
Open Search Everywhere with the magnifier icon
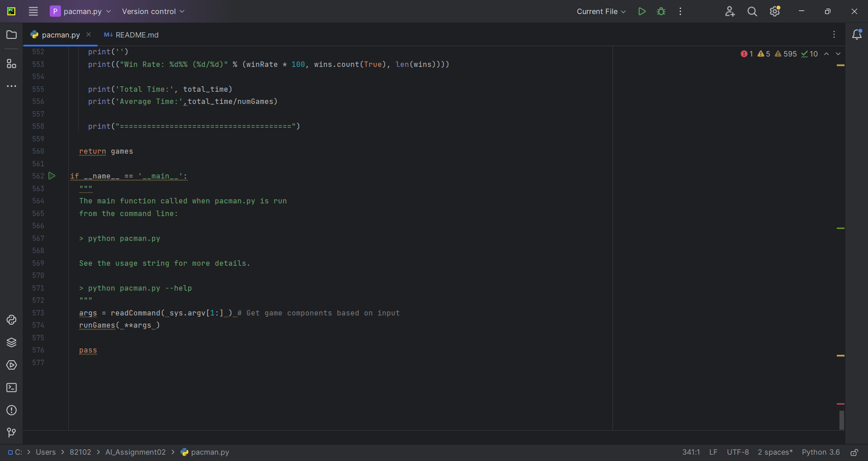pos(752,11)
